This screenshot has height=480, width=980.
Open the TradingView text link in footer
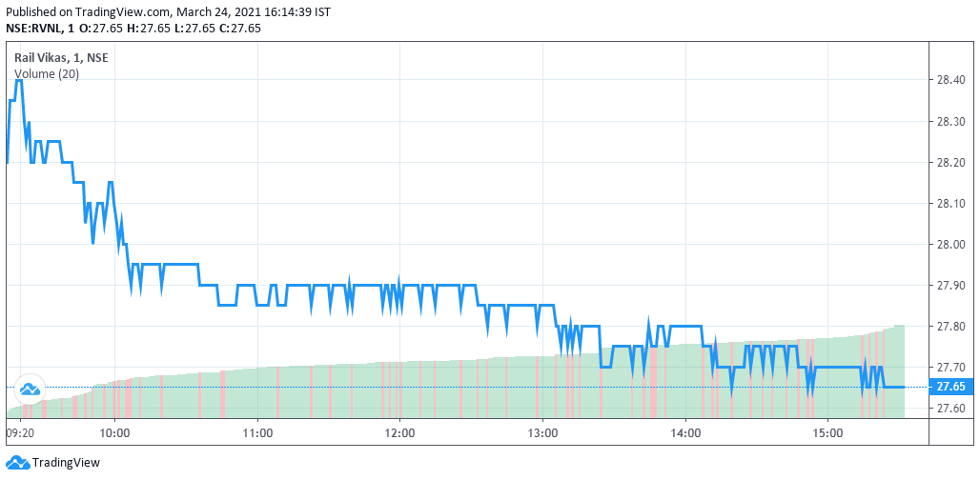click(x=66, y=463)
